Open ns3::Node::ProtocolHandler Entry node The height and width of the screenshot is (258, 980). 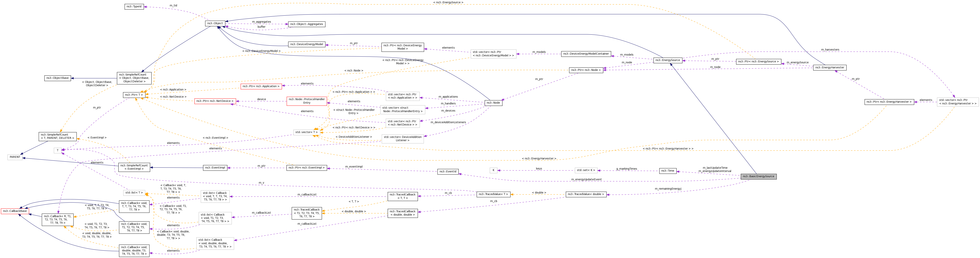[x=307, y=101]
